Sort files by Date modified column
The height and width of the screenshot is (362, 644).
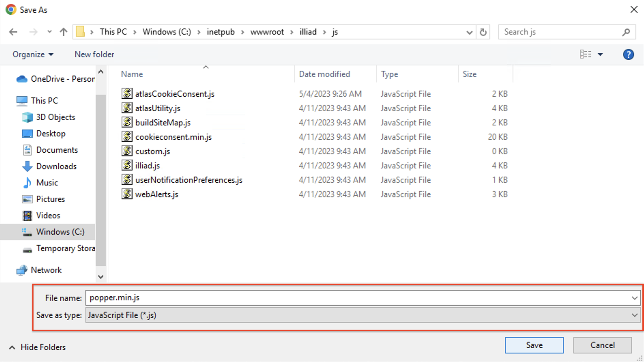pos(324,74)
